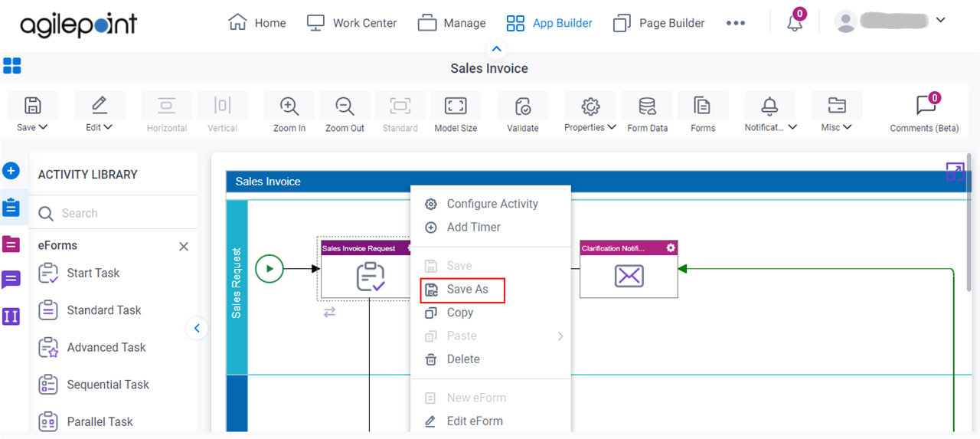Click the Sales Invoice page title
Image resolution: width=980 pixels, height=439 pixels.
(489, 68)
